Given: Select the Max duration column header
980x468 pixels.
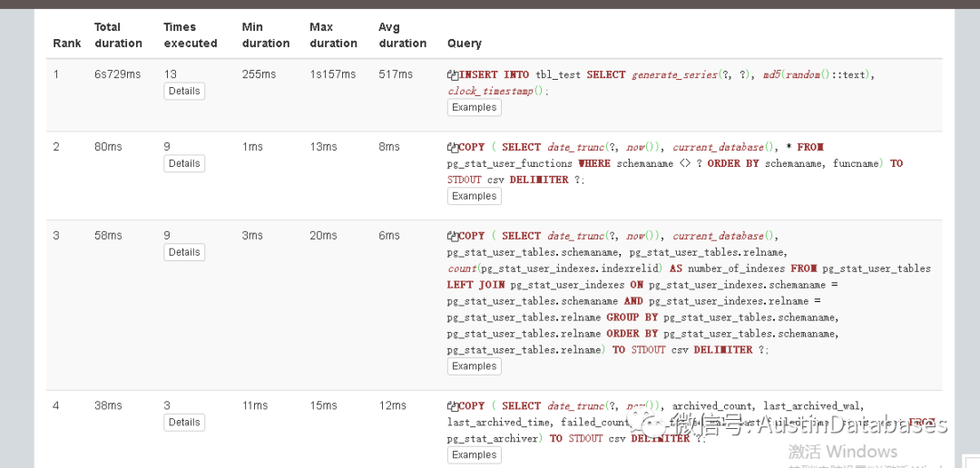Looking at the screenshot, I should tap(333, 35).
